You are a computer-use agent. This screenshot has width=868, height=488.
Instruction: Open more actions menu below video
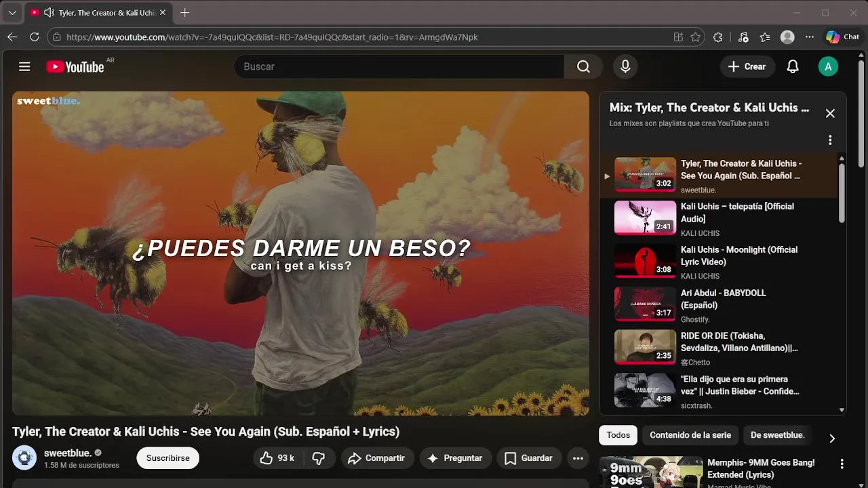point(578,458)
